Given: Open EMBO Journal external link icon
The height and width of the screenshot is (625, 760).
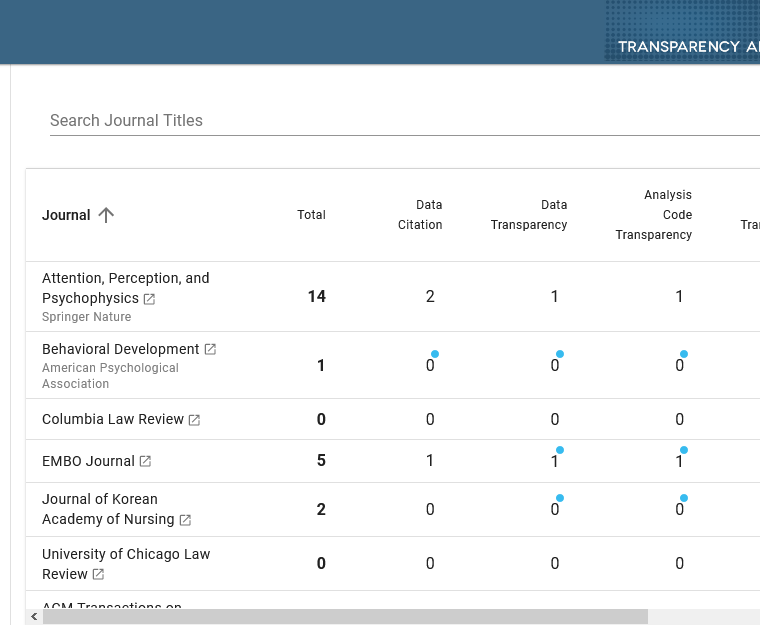Looking at the screenshot, I should coord(145,461).
